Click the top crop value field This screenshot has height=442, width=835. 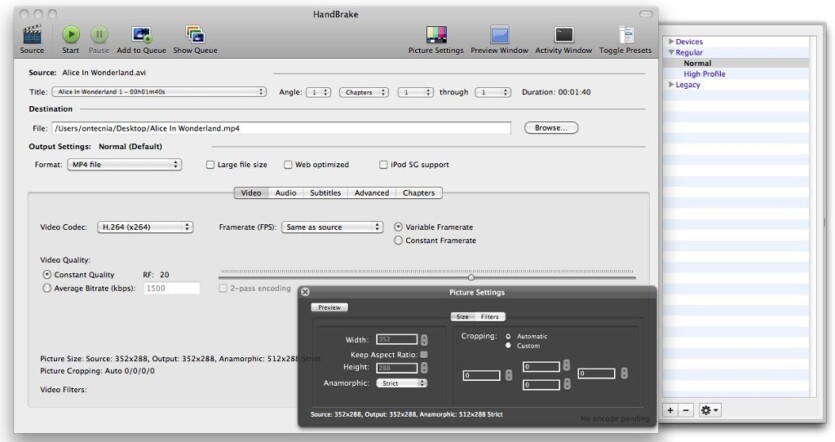tap(541, 366)
